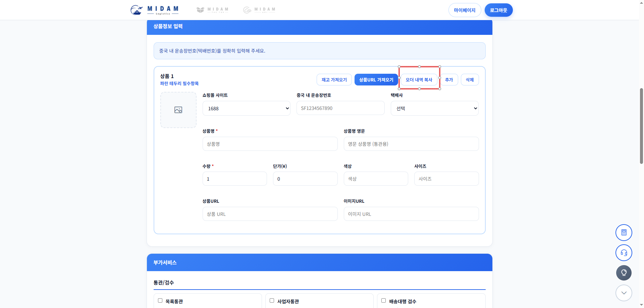Expand the 쇼핑몰 사이트 dropdown showing 1688
Screen dimensions: 644x308
pos(247,108)
